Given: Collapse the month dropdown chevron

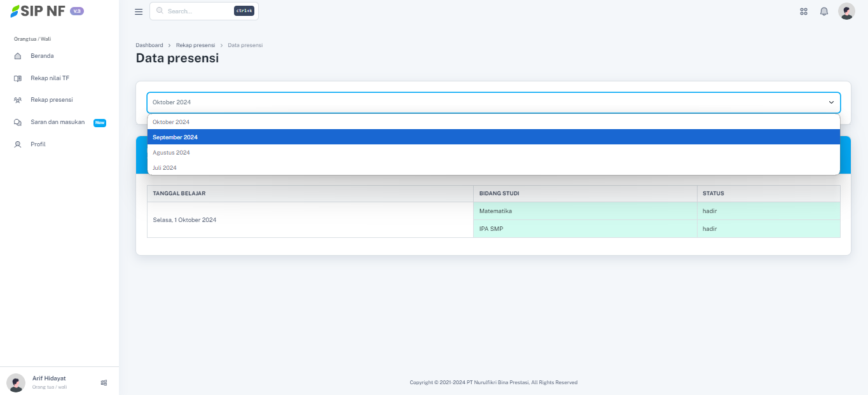Looking at the screenshot, I should (x=830, y=102).
